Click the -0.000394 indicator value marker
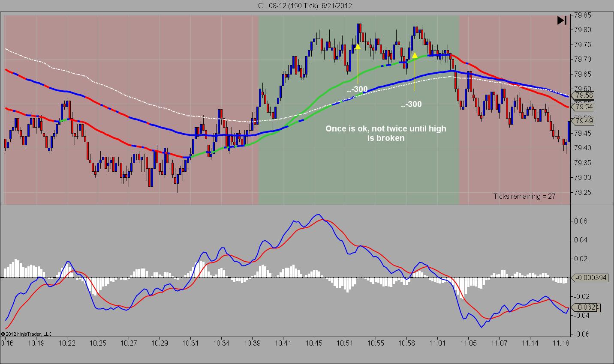Viewport: 614px width, 364px height. [x=591, y=277]
